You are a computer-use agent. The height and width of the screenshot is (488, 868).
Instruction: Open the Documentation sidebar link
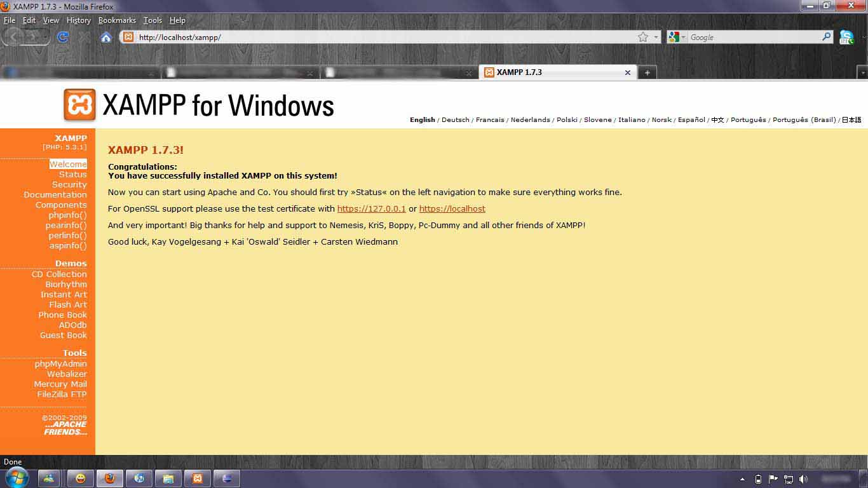coord(55,194)
